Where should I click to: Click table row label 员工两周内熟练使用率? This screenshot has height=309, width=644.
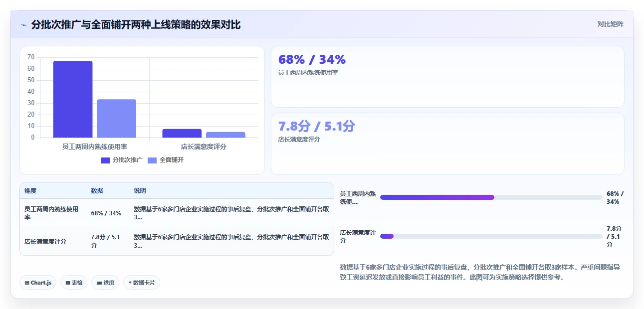pyautogui.click(x=51, y=213)
